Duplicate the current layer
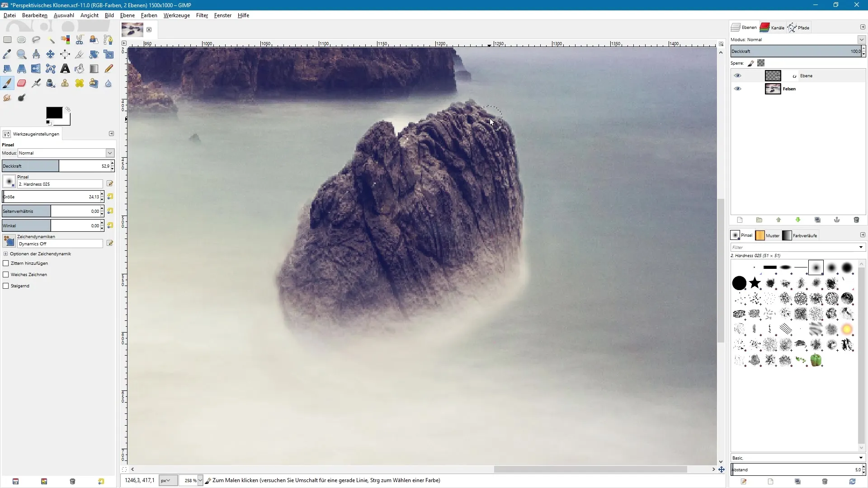The height and width of the screenshot is (488, 868). (817, 220)
